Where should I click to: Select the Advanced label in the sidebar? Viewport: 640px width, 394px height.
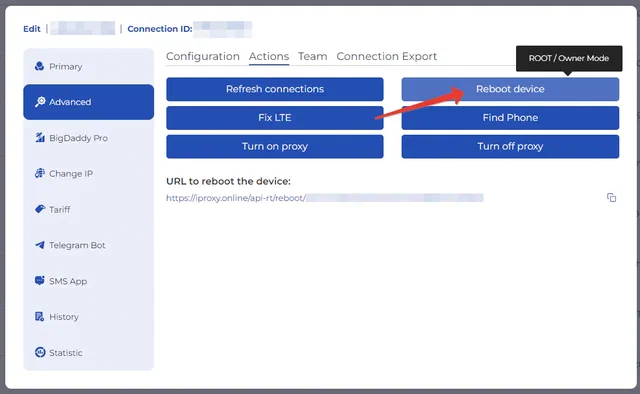tap(70, 102)
